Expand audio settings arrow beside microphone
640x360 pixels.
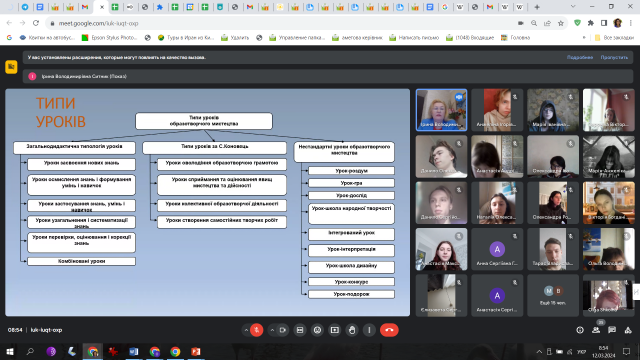click(246, 330)
